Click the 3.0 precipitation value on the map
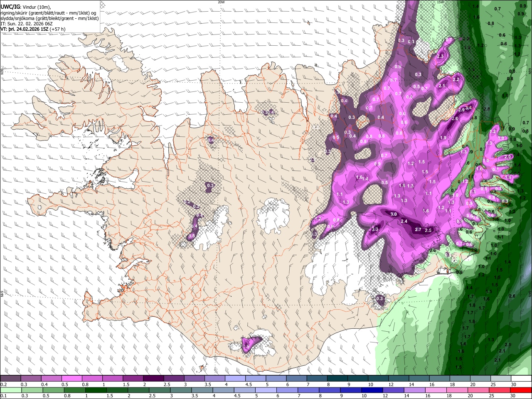 tap(394, 214)
